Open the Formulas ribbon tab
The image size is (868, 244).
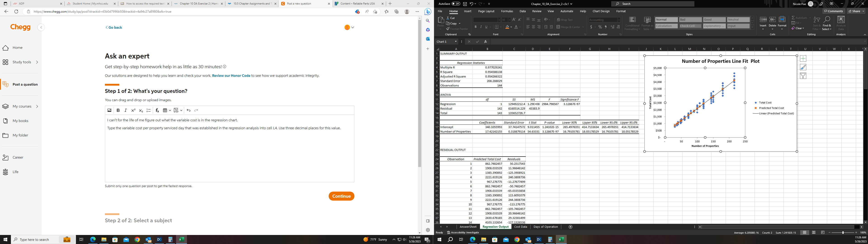pos(507,11)
